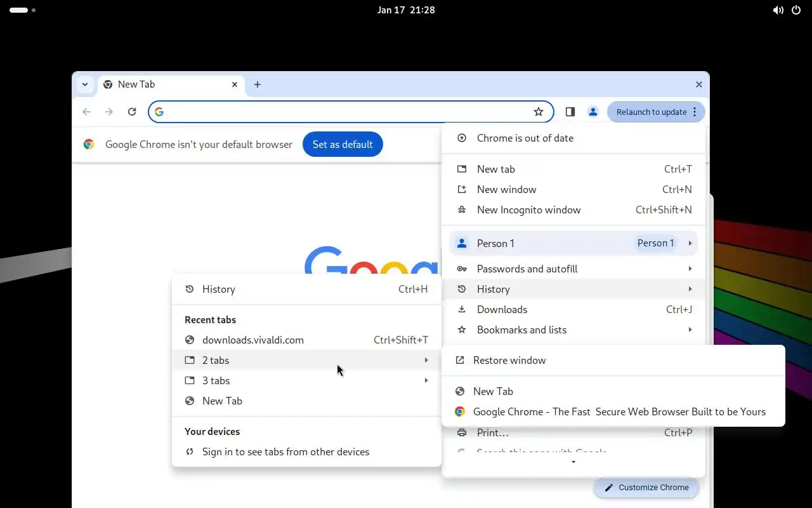
Task: Open the tab search dropdown arrow
Action: pos(85,84)
